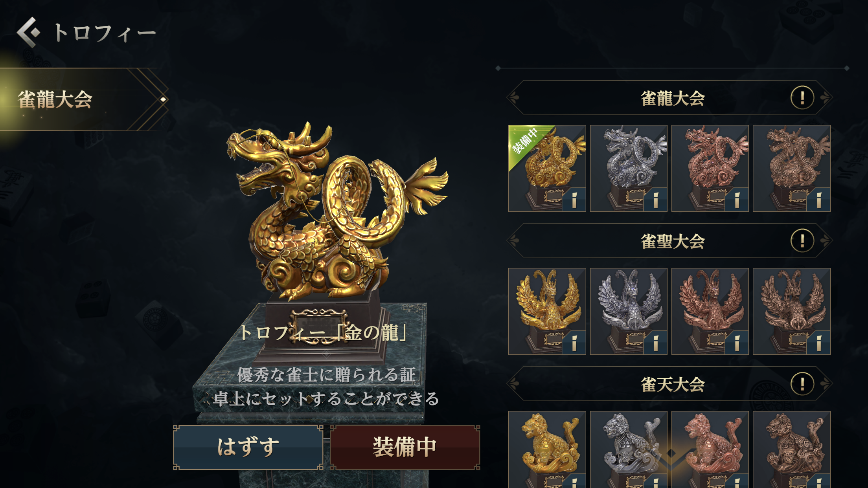
Task: Select the gold phoenix trophy thumbnail
Action: 547,311
